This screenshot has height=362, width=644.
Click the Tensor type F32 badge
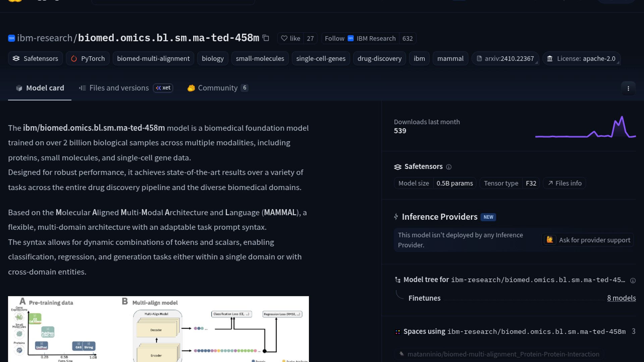point(509,183)
